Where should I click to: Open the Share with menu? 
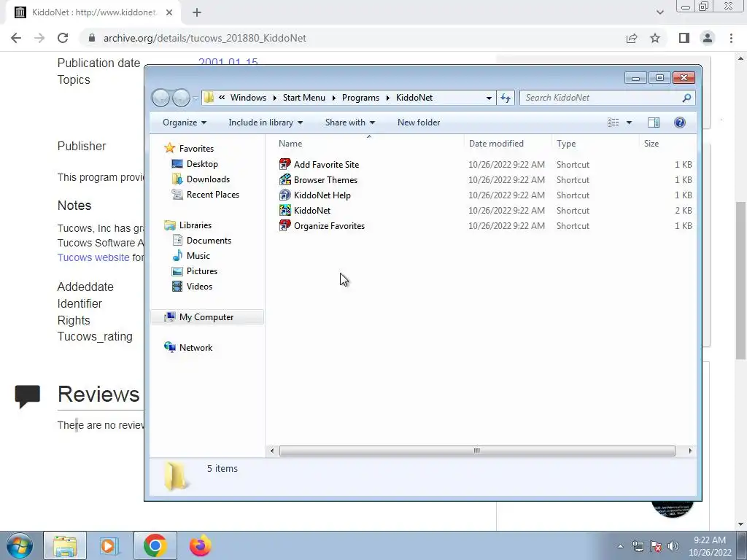click(x=349, y=122)
